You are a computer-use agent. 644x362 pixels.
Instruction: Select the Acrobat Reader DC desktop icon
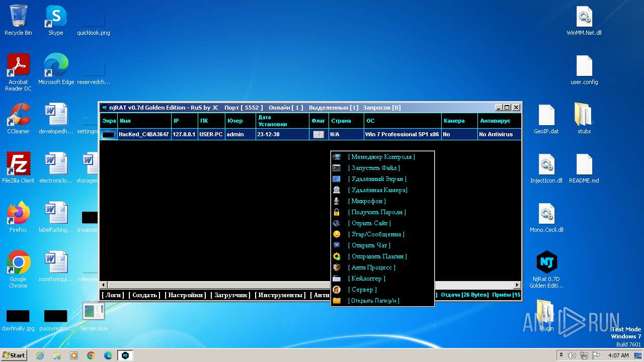tap(18, 73)
